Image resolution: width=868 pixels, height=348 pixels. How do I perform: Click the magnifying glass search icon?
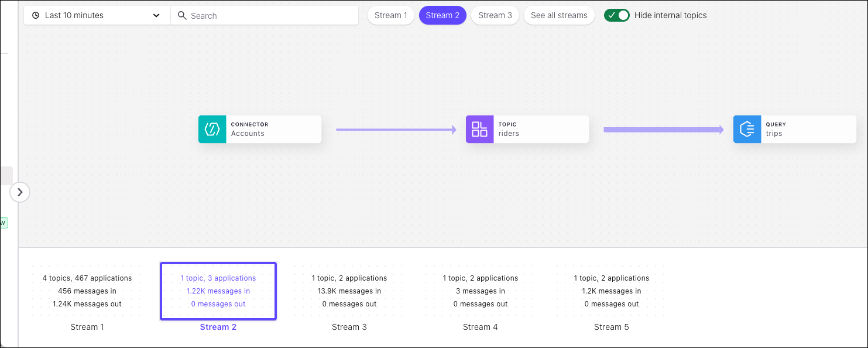click(182, 16)
